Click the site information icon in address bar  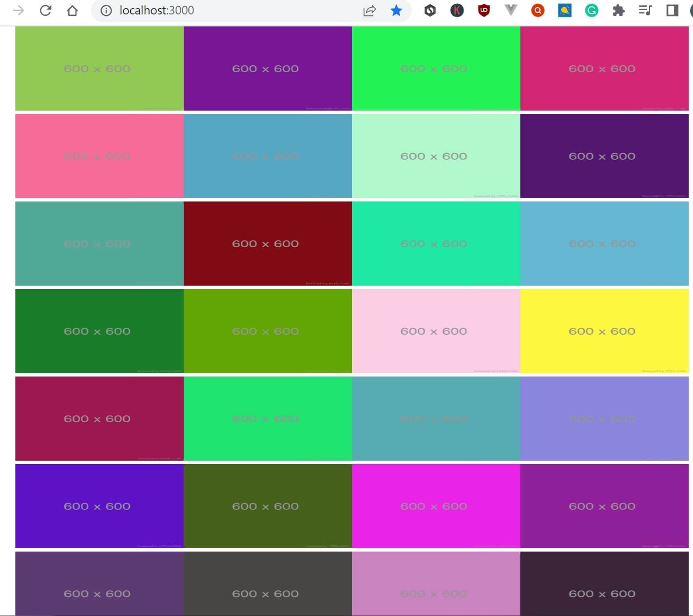pos(105,10)
